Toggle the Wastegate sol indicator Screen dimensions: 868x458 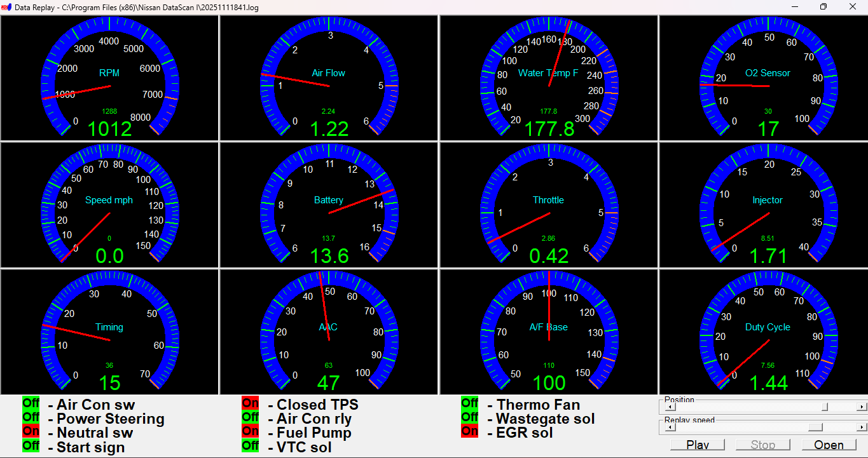[470, 418]
